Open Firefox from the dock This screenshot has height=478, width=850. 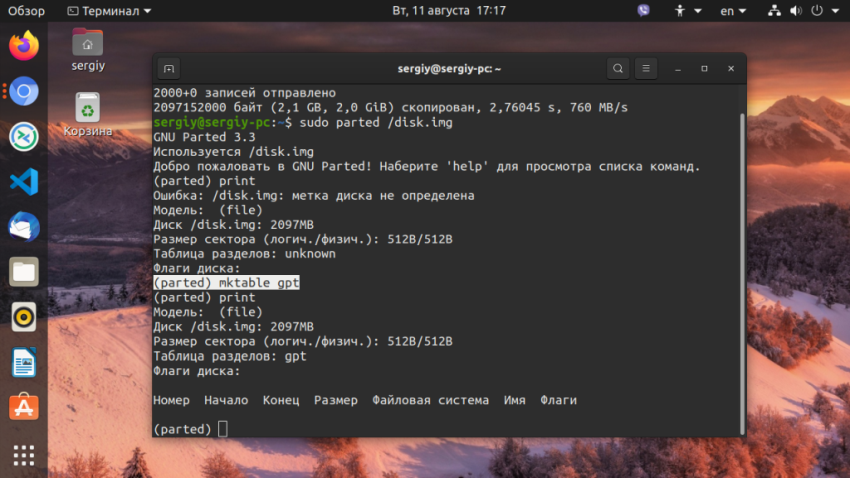pyautogui.click(x=24, y=46)
